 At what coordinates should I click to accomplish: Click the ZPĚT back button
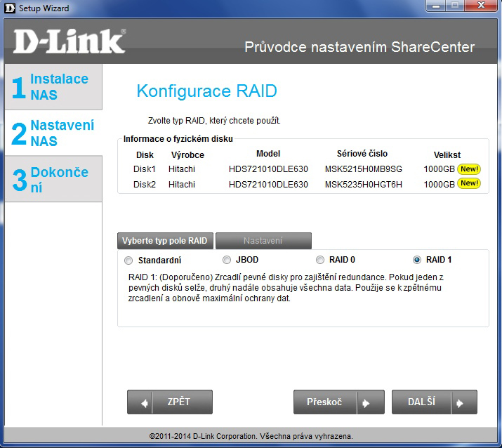coord(170,402)
